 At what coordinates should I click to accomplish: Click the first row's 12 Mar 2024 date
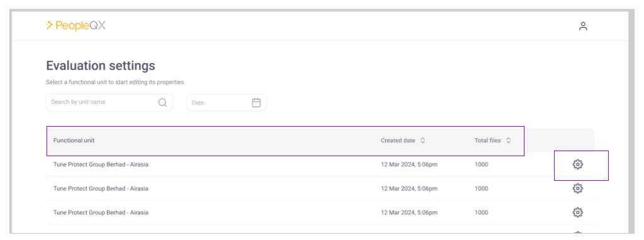click(x=409, y=164)
